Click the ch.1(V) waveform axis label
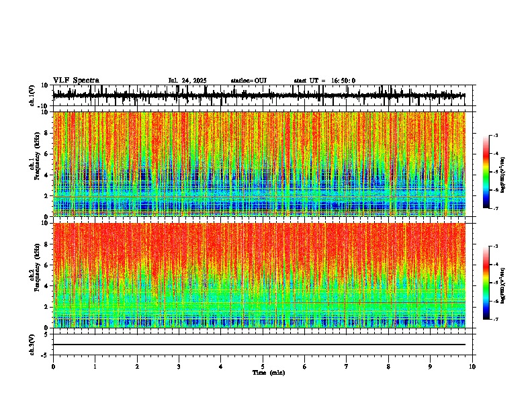The image size is (532, 411). click(x=32, y=95)
